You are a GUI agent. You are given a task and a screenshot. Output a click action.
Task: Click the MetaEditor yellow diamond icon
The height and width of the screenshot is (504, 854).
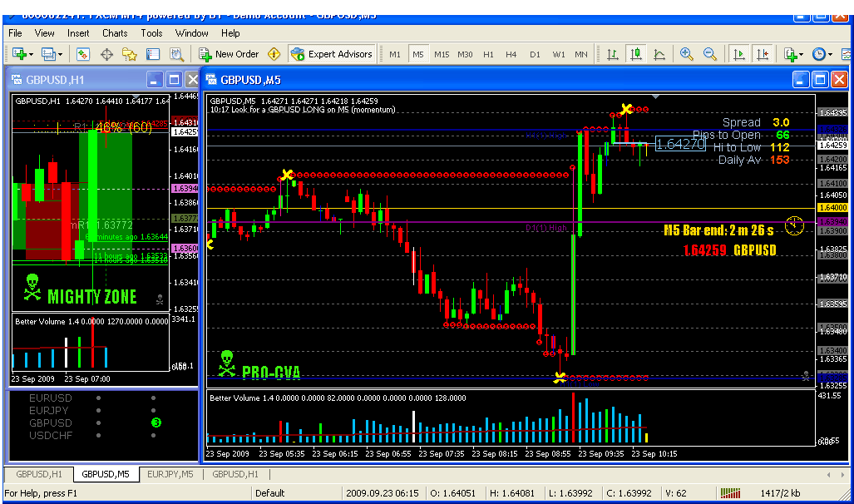(274, 54)
